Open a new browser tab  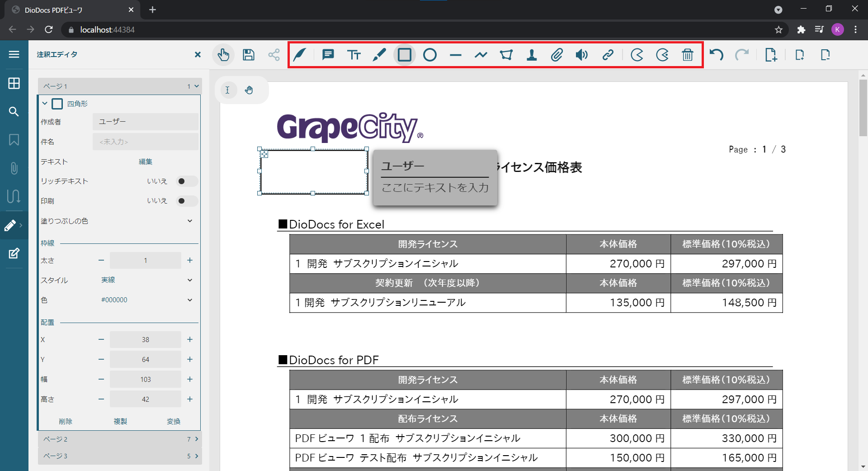pos(153,10)
